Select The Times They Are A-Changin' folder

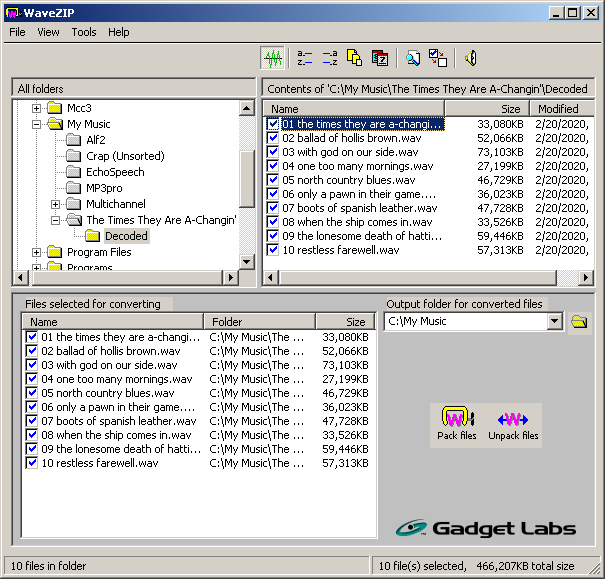161,220
